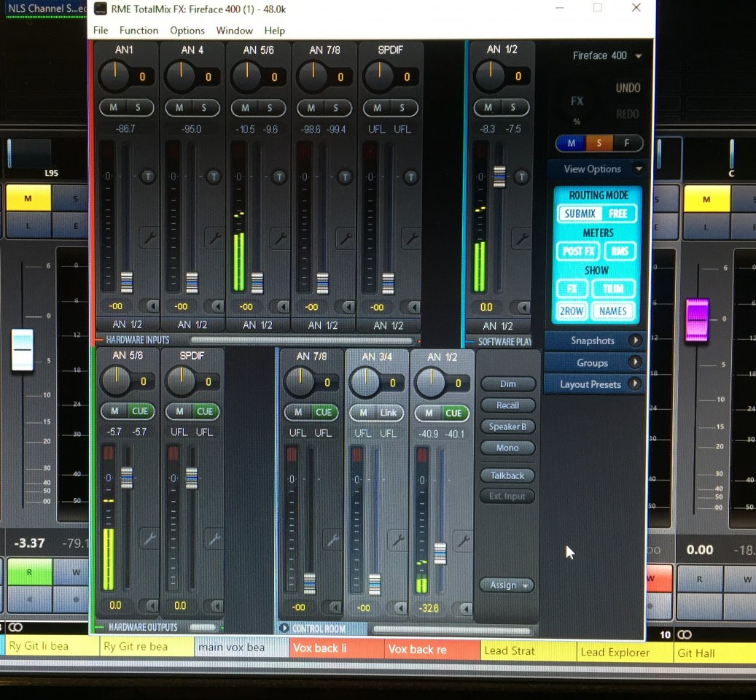Expand the Snapshots section
The image size is (756, 700).
(x=635, y=341)
